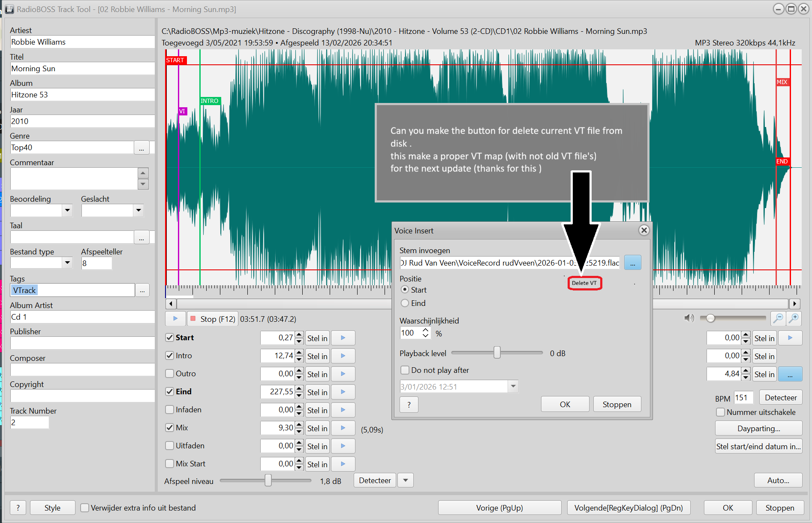Select the Eind position radio button

coord(405,303)
